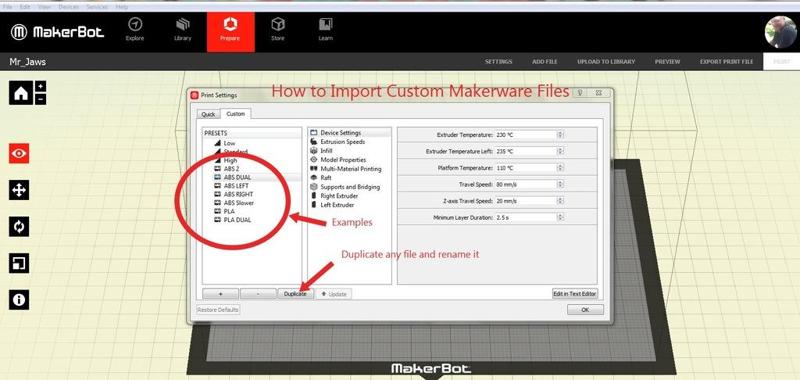Open the Explore section
This screenshot has height=380, width=800.
click(135, 30)
